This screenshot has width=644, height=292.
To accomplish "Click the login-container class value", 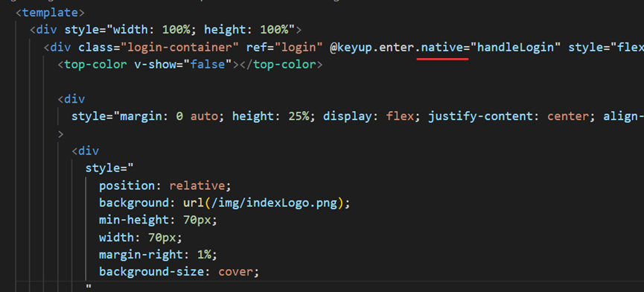I will pyautogui.click(x=179, y=47).
